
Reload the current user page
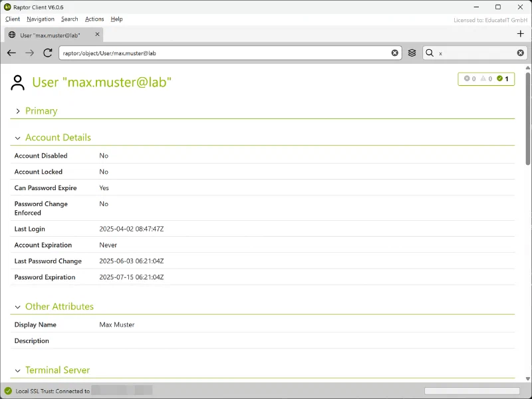[48, 53]
